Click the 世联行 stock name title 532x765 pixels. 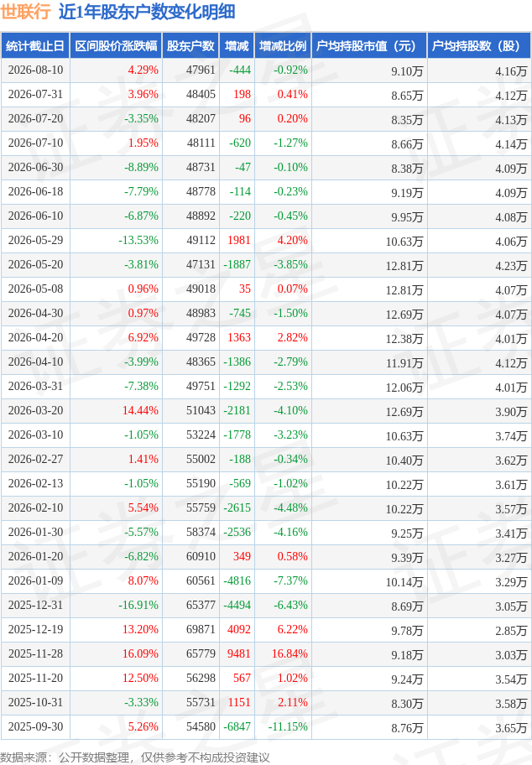click(25, 12)
